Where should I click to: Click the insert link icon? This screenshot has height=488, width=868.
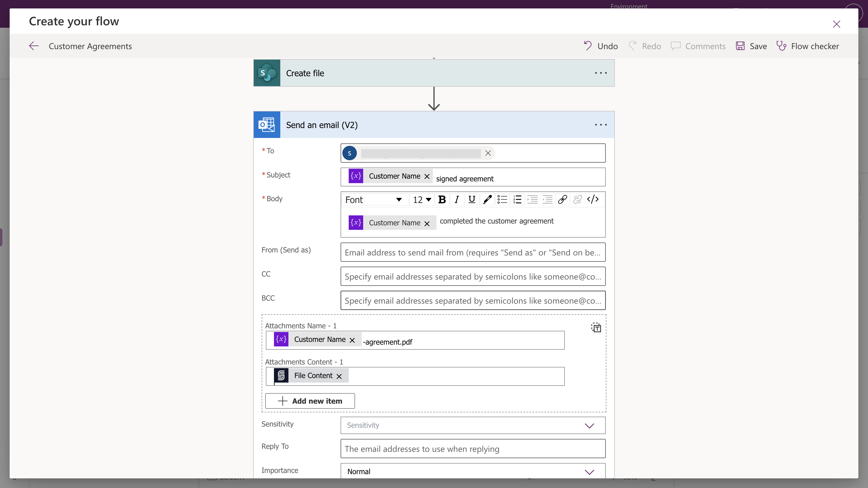[562, 200]
